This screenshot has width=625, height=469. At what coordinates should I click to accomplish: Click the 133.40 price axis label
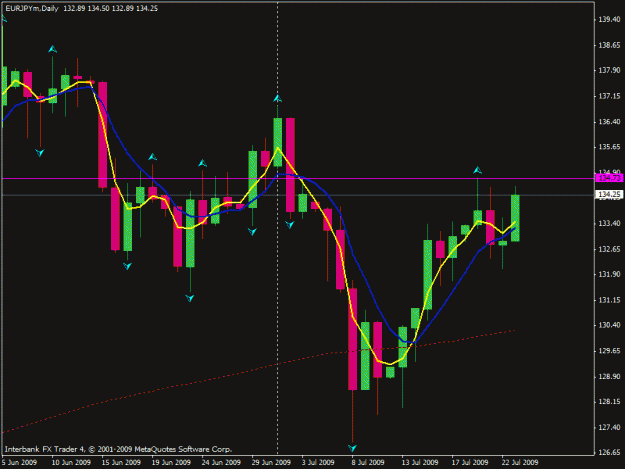[609, 223]
